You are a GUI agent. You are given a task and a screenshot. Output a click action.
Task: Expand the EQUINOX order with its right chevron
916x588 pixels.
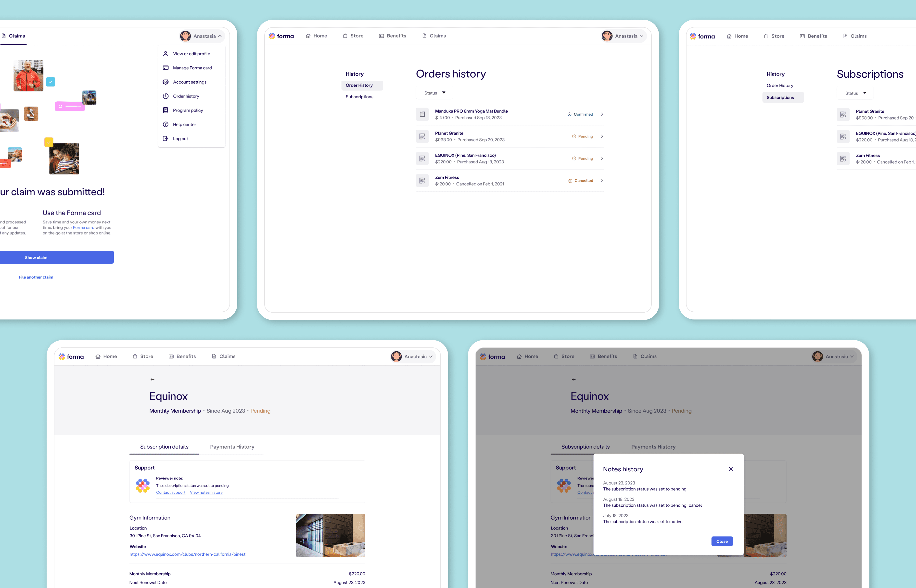pyautogui.click(x=602, y=159)
